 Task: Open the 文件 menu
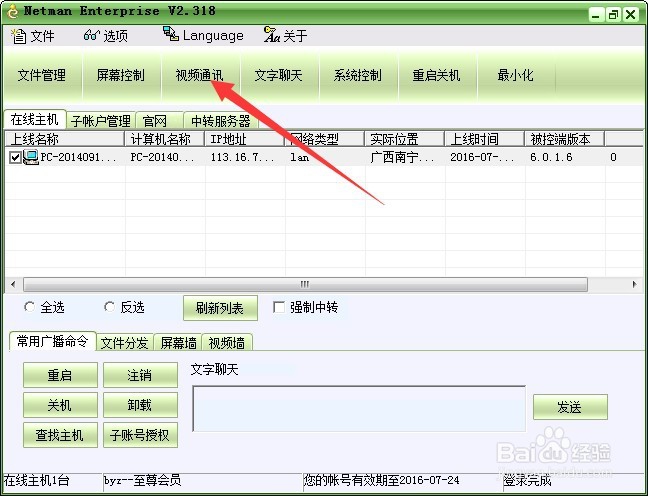(33, 36)
